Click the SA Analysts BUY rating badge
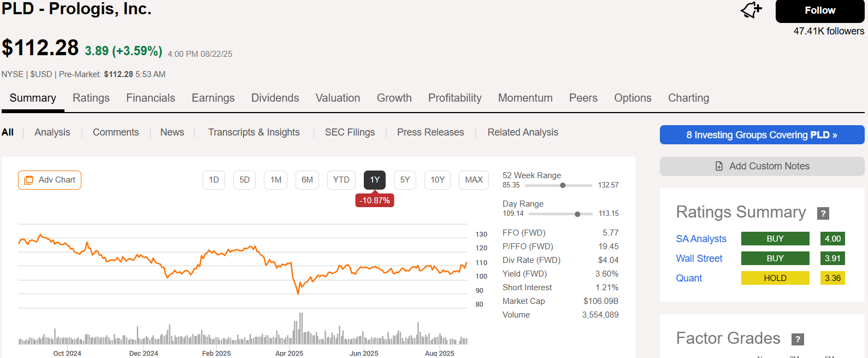This screenshot has width=868, height=358. point(775,239)
